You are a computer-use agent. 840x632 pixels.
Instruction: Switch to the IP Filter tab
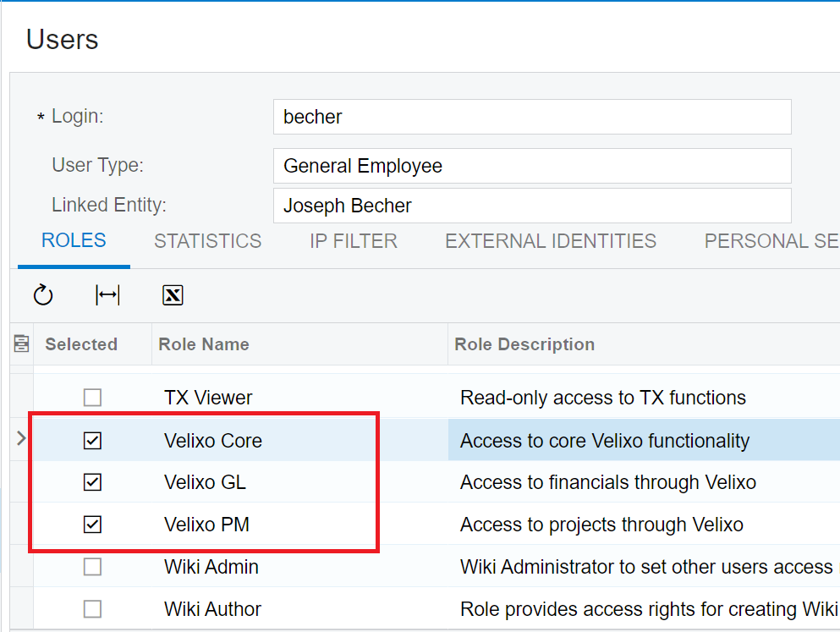pyautogui.click(x=354, y=241)
